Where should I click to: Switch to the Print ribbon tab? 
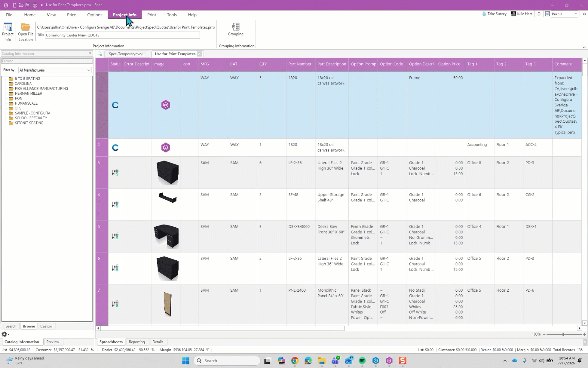pos(152,15)
